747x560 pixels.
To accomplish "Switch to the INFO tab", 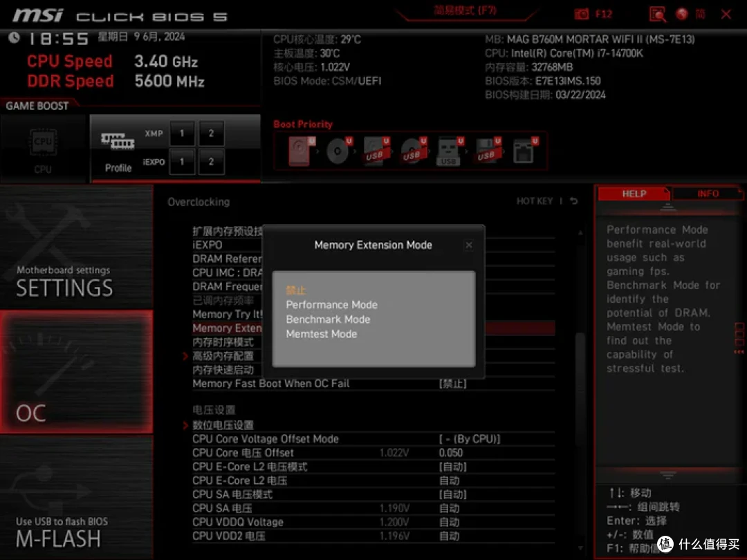I will (x=708, y=194).
